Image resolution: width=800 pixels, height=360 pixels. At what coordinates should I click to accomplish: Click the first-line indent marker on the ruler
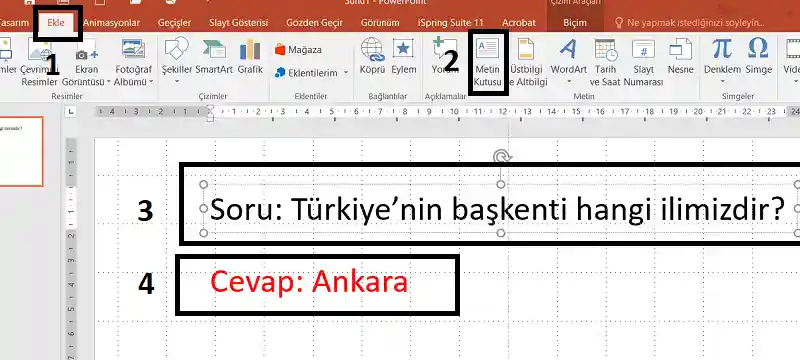point(210,108)
